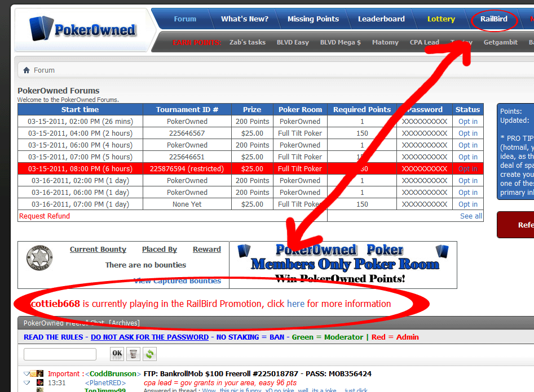Click CoddBrunson's avatar in the Important chat message
The height and width of the screenshot is (392, 534).
pyautogui.click(x=40, y=373)
